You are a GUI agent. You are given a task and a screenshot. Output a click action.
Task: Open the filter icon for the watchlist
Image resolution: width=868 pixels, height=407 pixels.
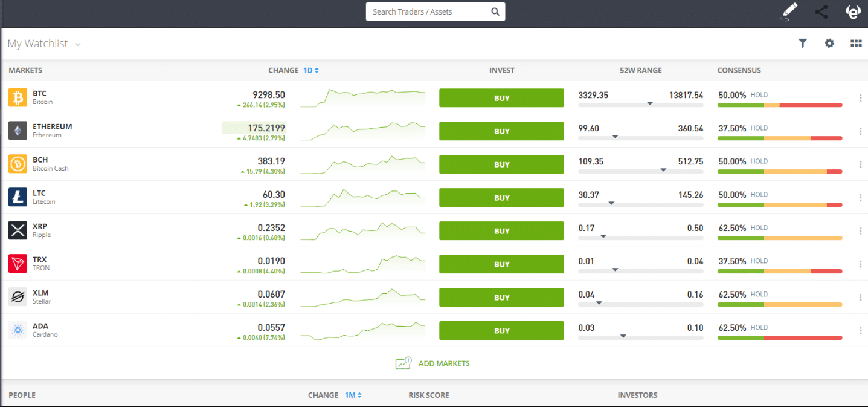pyautogui.click(x=802, y=43)
